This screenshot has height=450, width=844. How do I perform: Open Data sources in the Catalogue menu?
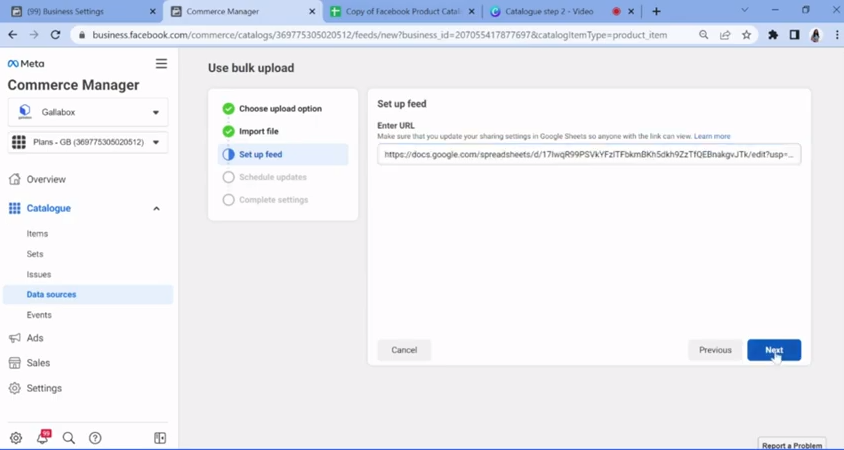[88, 294]
